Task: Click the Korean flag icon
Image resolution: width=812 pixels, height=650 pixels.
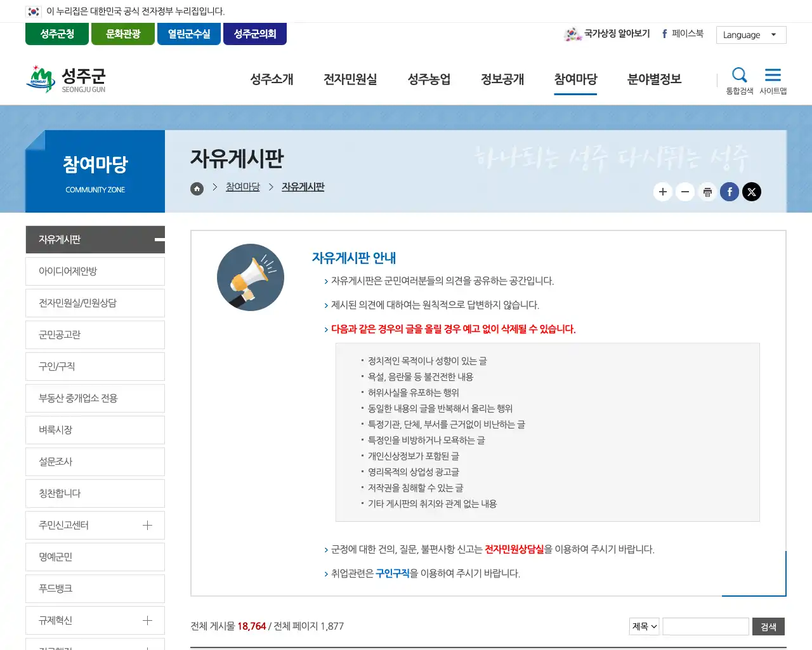Action: [33, 11]
